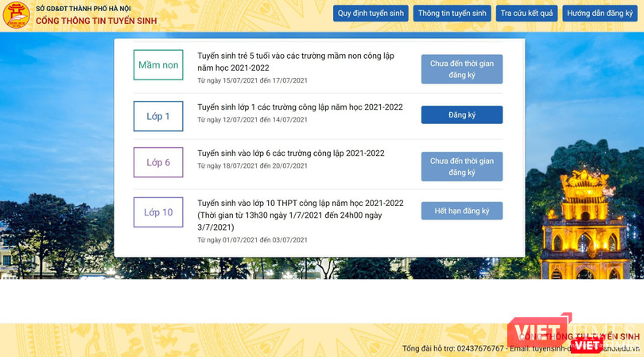644x357 pixels.
Task: Click the Mầm non level badge
Action: tap(158, 65)
